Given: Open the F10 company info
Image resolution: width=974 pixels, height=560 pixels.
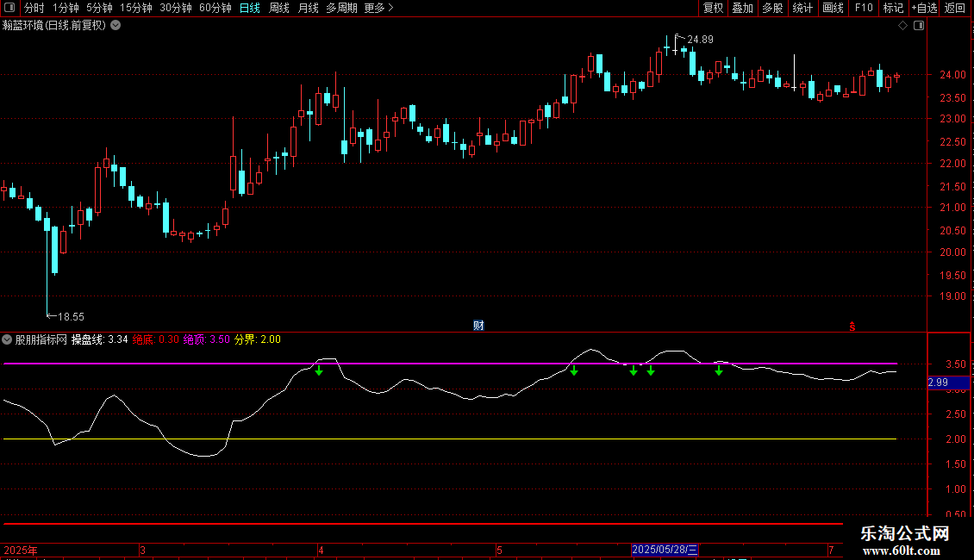Looking at the screenshot, I should point(864,8).
